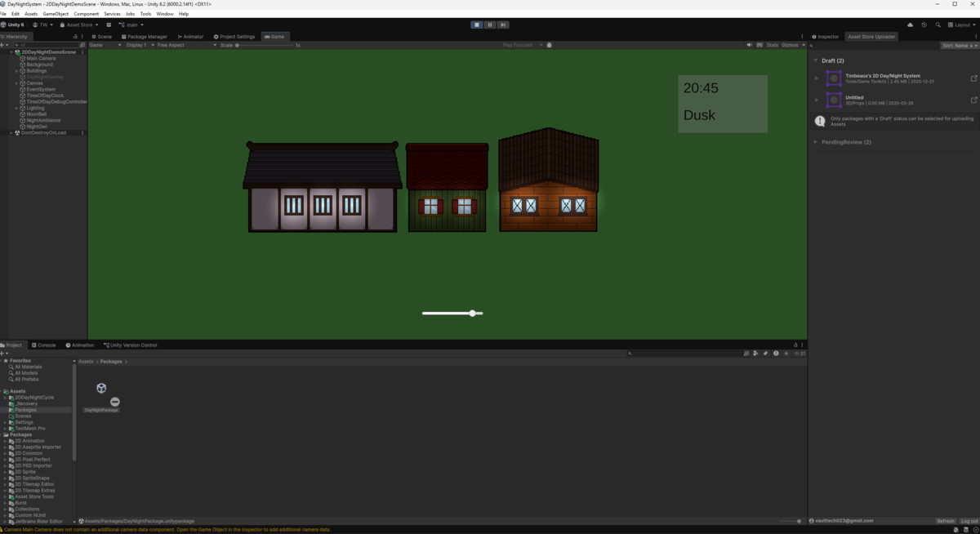The width and height of the screenshot is (980, 534).
Task: Open the toolbar Search icon
Action: (938, 24)
